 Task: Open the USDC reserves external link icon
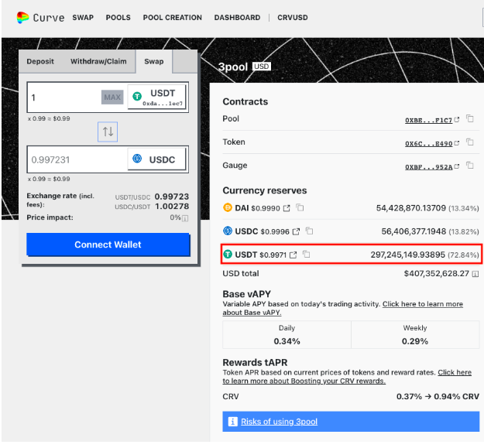click(296, 231)
